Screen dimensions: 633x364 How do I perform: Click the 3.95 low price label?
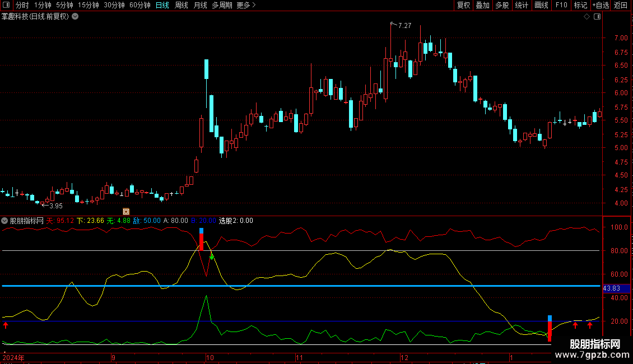(55, 206)
